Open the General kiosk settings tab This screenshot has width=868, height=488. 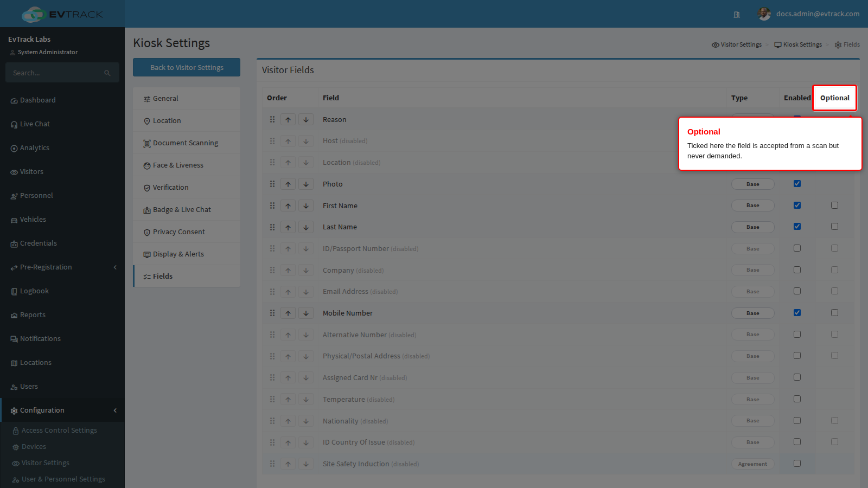tap(187, 99)
